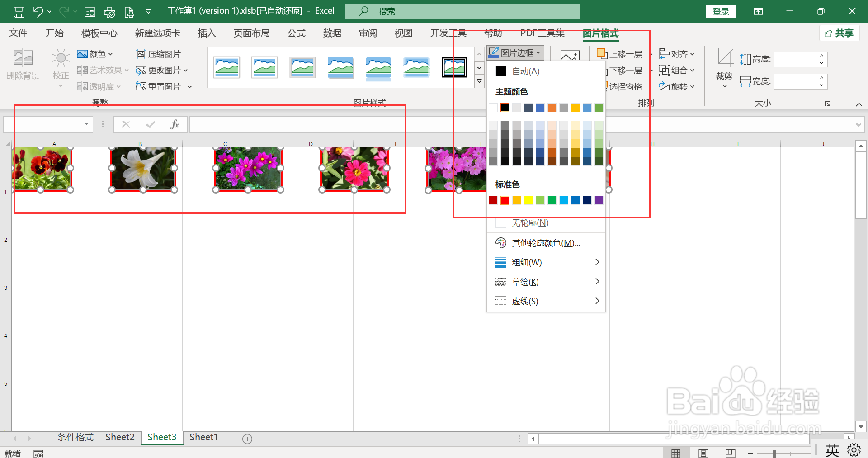
Task: Click the Undo arrow icon
Action: click(x=38, y=12)
